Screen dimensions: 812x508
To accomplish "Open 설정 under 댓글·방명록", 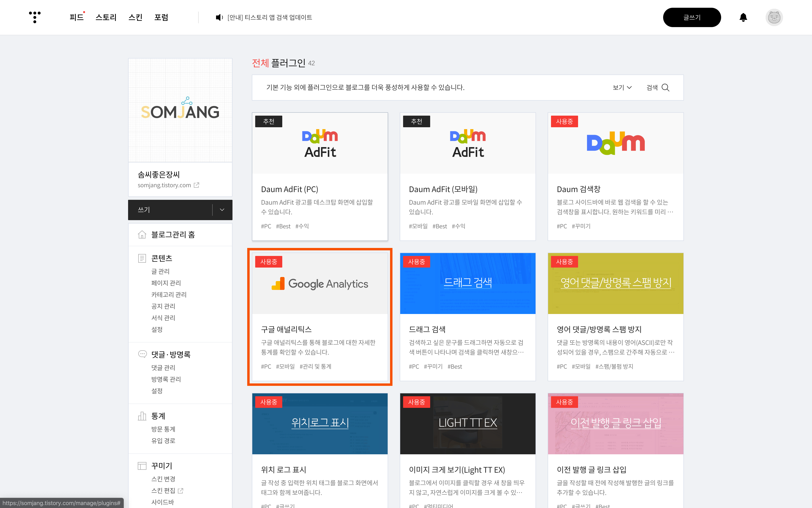I will point(157,391).
